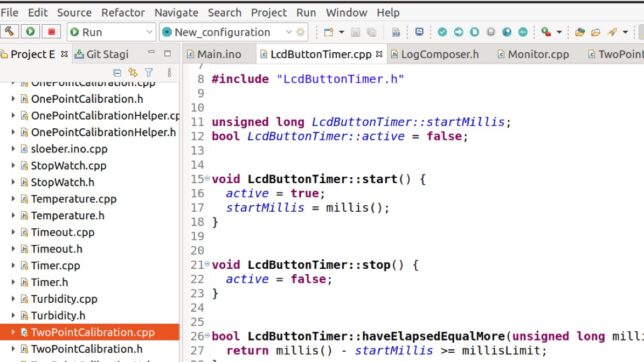Stop execution with red square button
This screenshot has width=644, height=362.
51,32
